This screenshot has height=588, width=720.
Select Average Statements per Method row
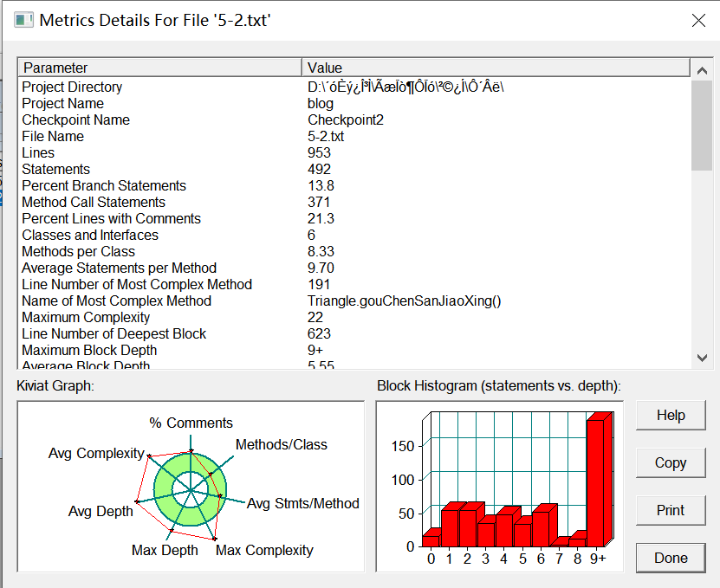point(354,268)
